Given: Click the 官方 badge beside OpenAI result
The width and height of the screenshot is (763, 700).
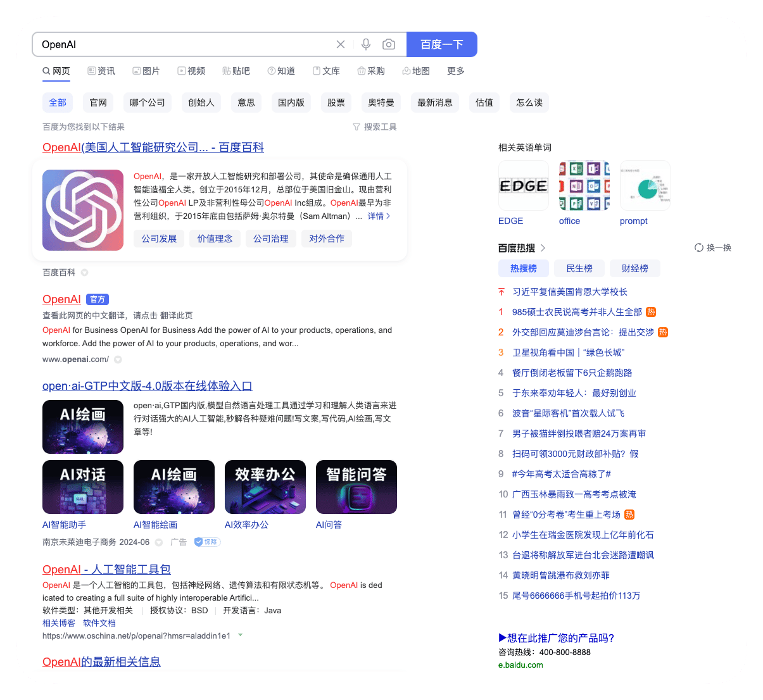Looking at the screenshot, I should click(98, 299).
